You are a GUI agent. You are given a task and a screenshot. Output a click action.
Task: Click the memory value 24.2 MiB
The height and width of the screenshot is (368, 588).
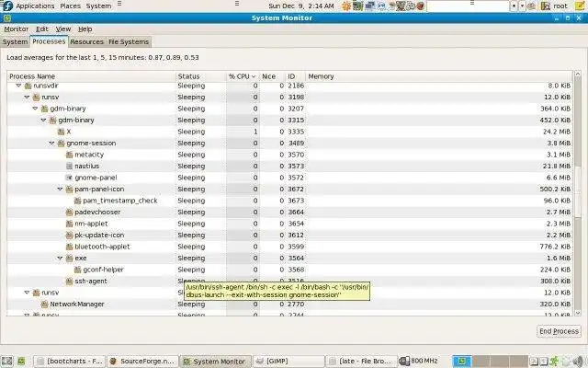[x=557, y=132]
